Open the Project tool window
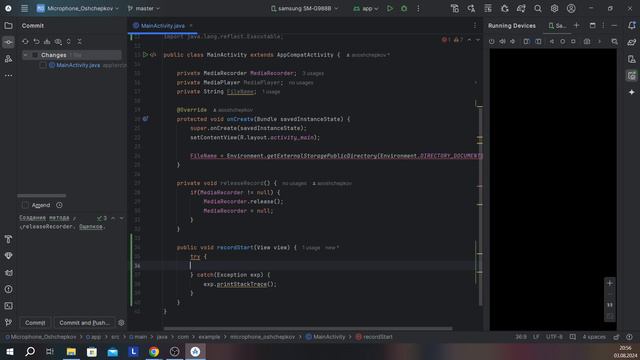640x360 pixels. tap(8, 26)
